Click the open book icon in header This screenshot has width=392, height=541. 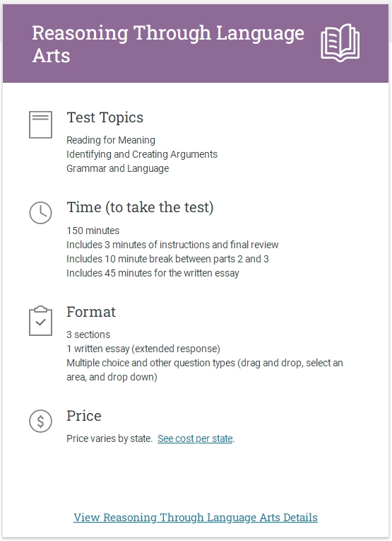click(x=340, y=43)
